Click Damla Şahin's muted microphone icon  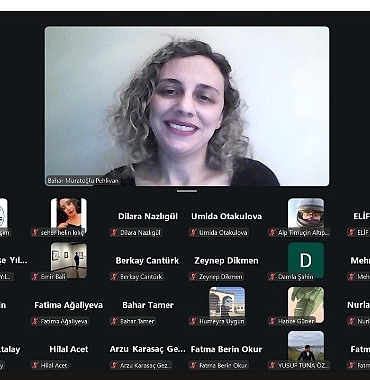272,277
